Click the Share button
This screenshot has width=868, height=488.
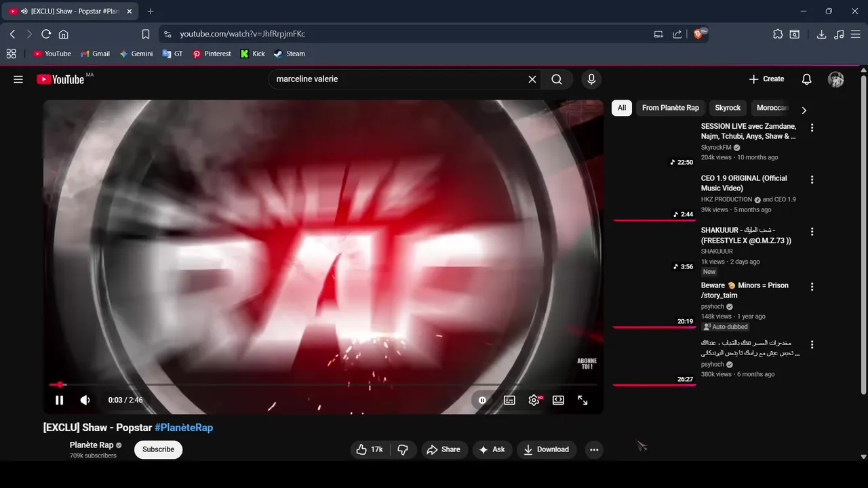[444, 449]
